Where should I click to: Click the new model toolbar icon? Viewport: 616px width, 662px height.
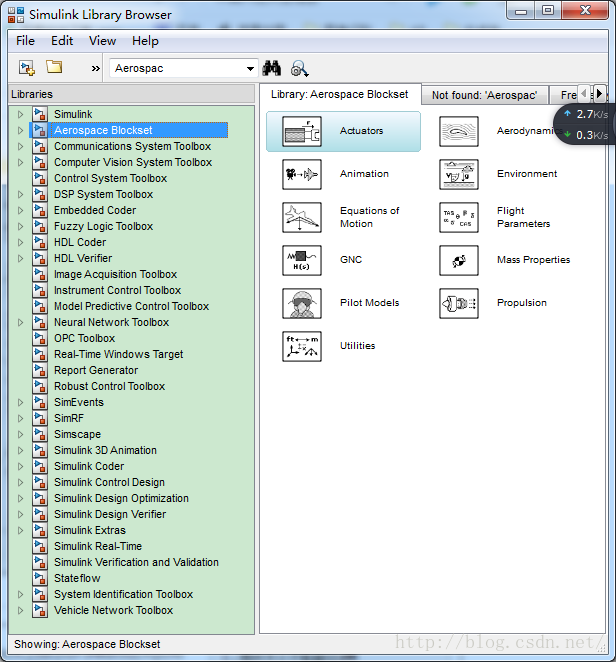tap(27, 68)
